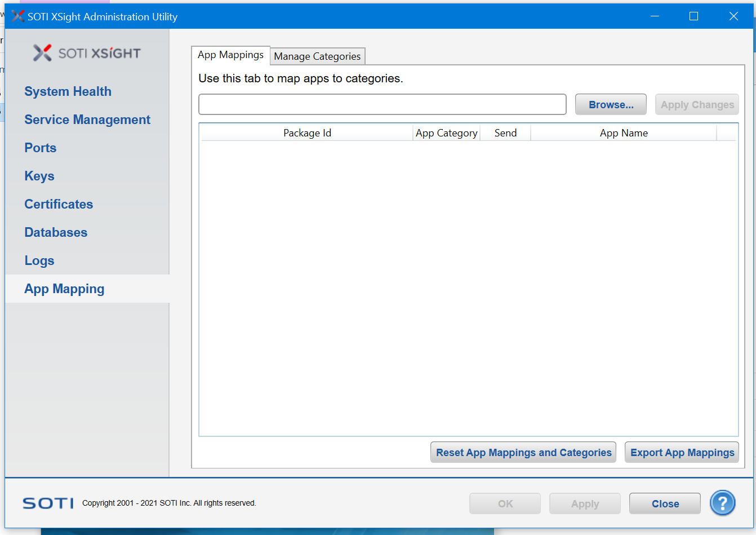This screenshot has width=756, height=535.
Task: Click the Browse... button
Action: tap(611, 104)
